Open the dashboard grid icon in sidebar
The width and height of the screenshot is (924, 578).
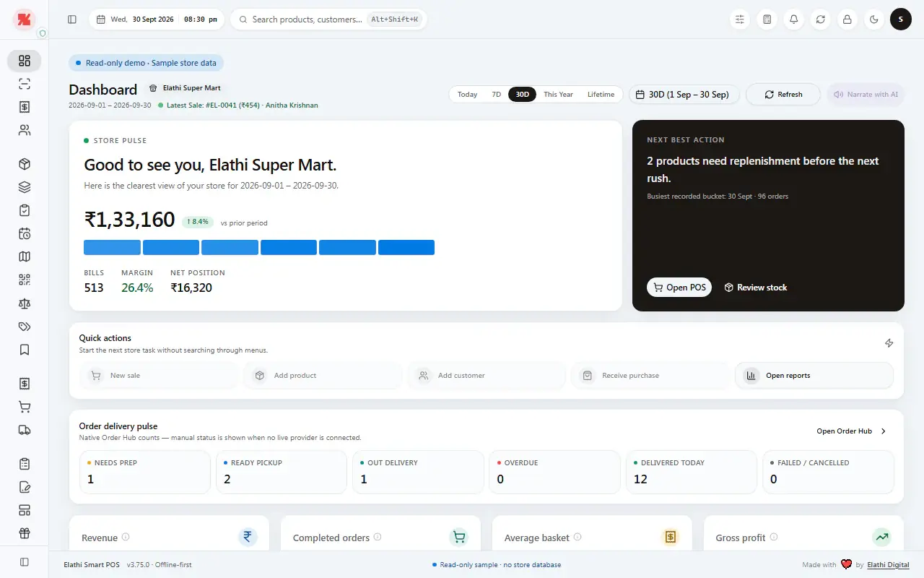click(25, 61)
